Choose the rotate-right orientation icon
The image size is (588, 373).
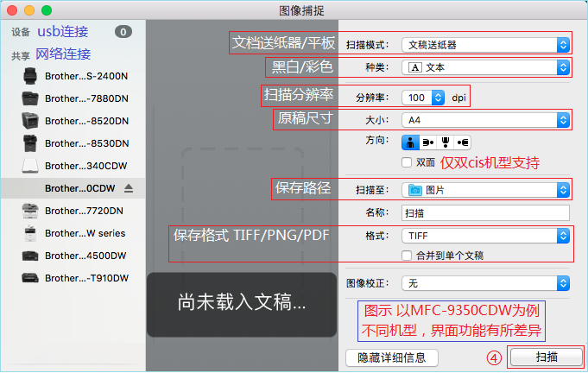(463, 142)
